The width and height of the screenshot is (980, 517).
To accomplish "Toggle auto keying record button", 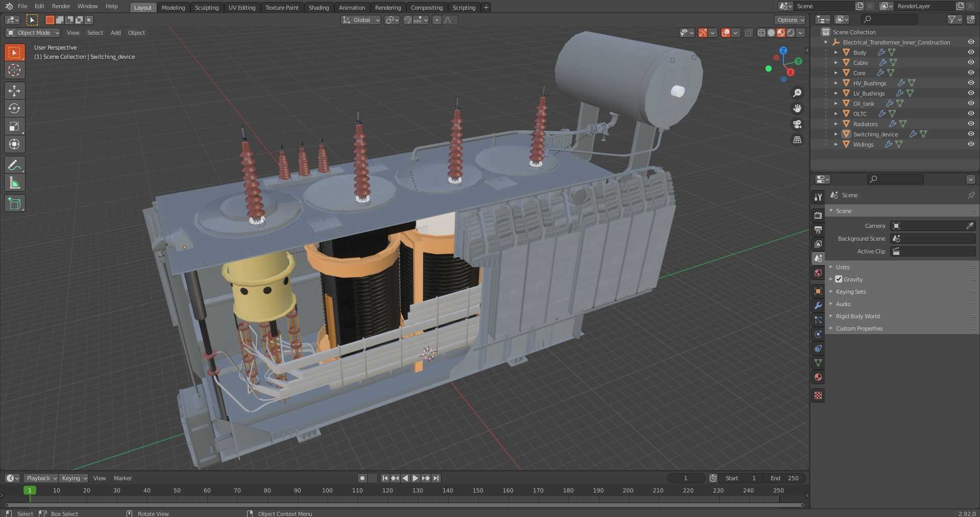I will (x=362, y=478).
